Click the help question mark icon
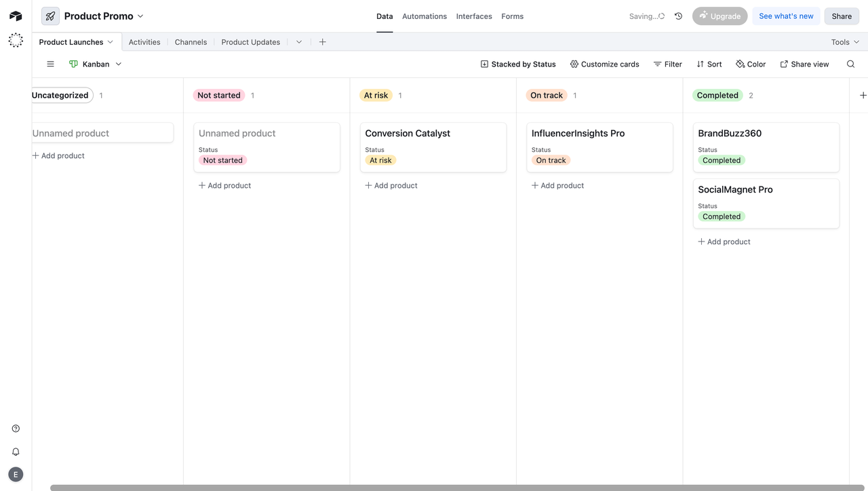868x491 pixels. (x=15, y=428)
